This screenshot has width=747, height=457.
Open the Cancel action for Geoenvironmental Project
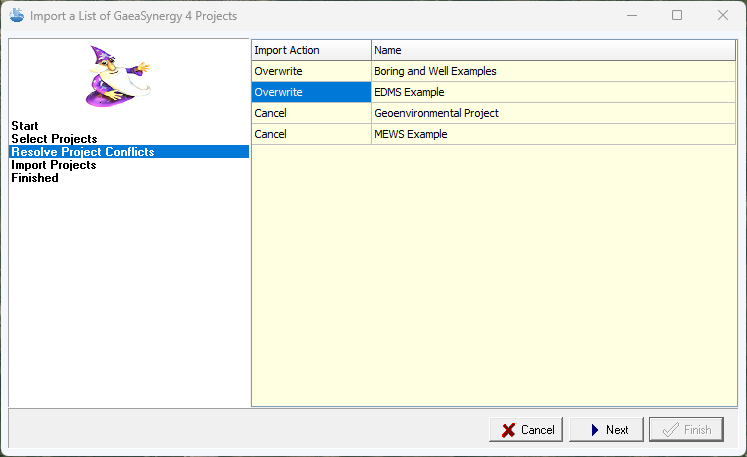point(311,113)
